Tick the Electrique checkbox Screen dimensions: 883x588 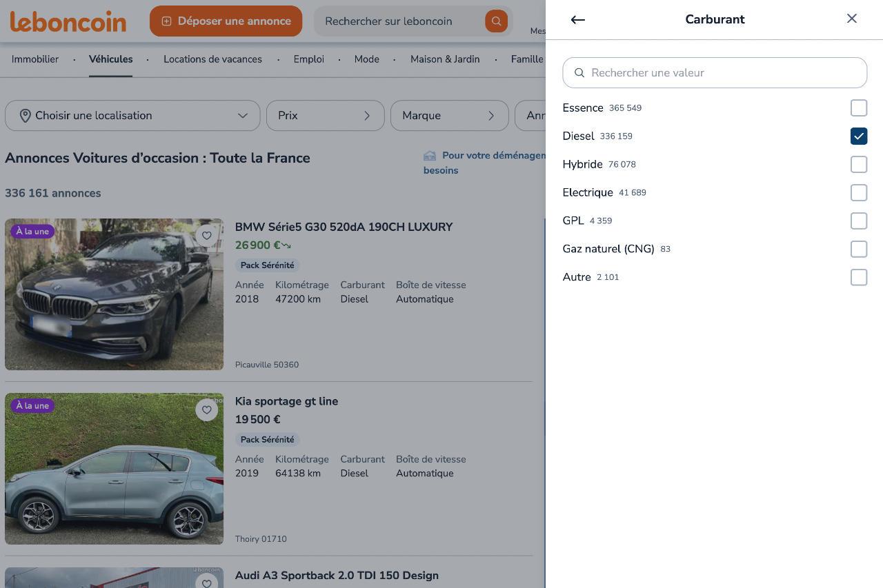(x=858, y=193)
